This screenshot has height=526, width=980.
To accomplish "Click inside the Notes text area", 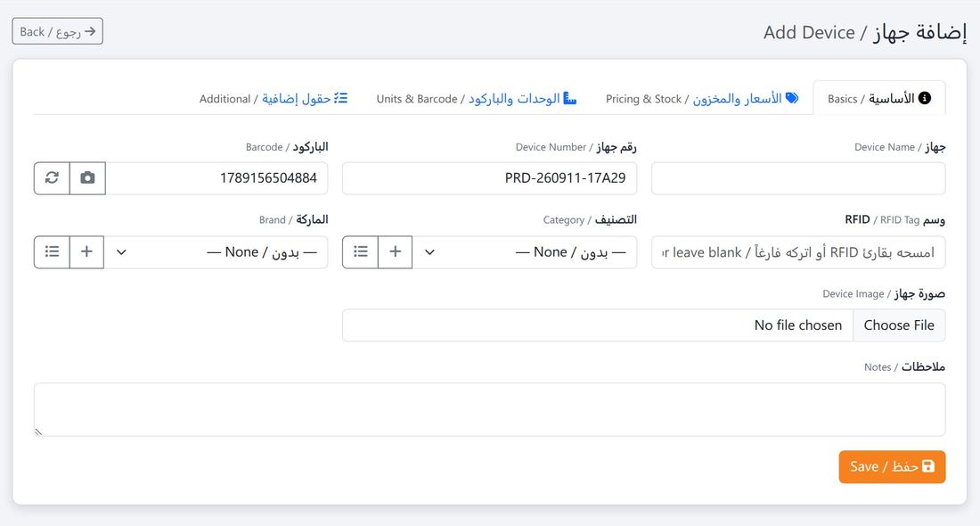I will click(x=489, y=410).
